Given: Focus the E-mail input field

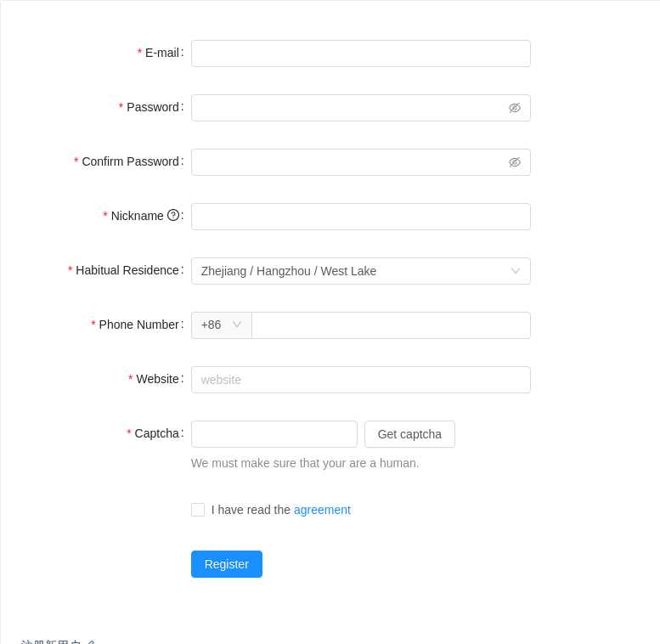Looking at the screenshot, I should click(360, 54).
